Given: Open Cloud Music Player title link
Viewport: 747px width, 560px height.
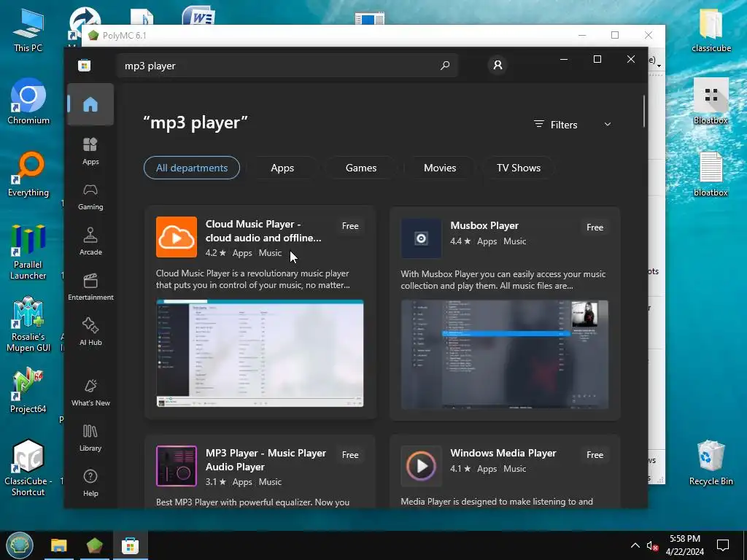Looking at the screenshot, I should (263, 231).
